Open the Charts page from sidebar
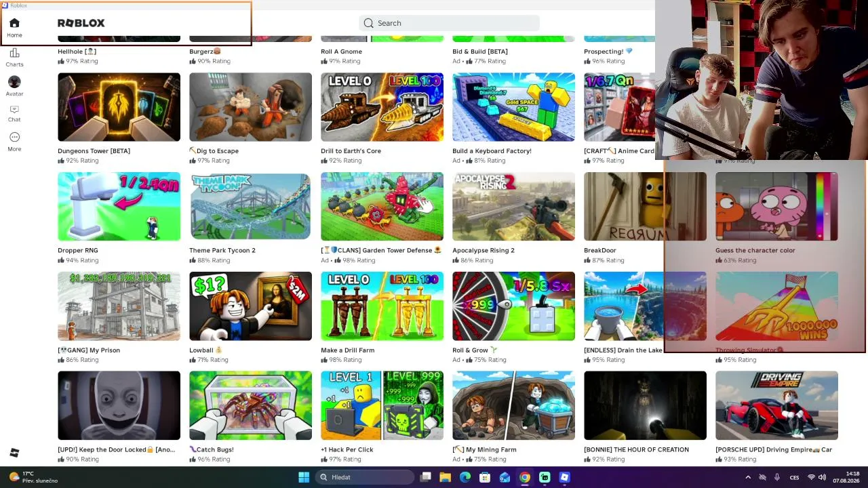Viewport: 868px width, 488px height. (x=14, y=58)
